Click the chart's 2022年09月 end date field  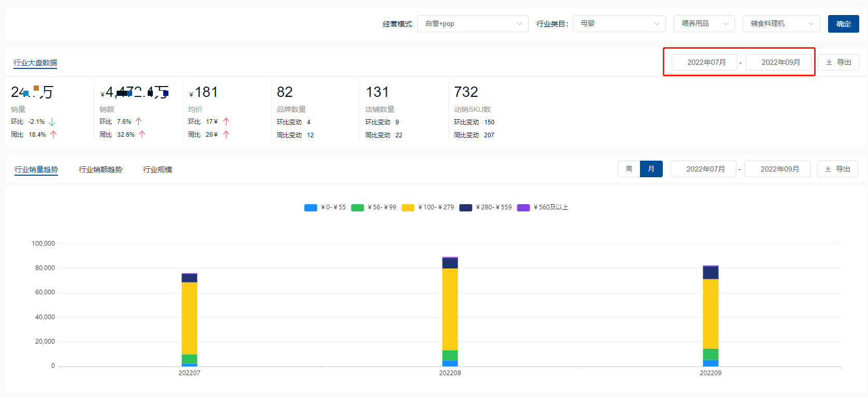coord(777,169)
